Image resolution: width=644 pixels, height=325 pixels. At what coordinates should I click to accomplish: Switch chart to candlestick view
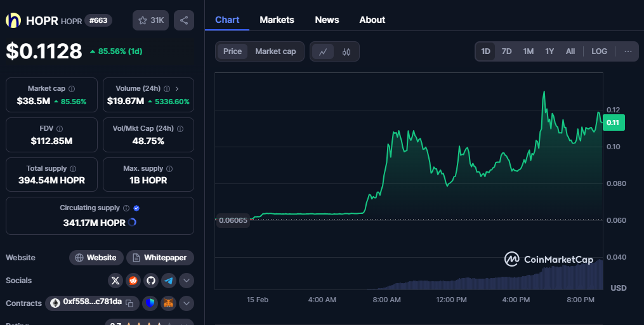coord(346,51)
